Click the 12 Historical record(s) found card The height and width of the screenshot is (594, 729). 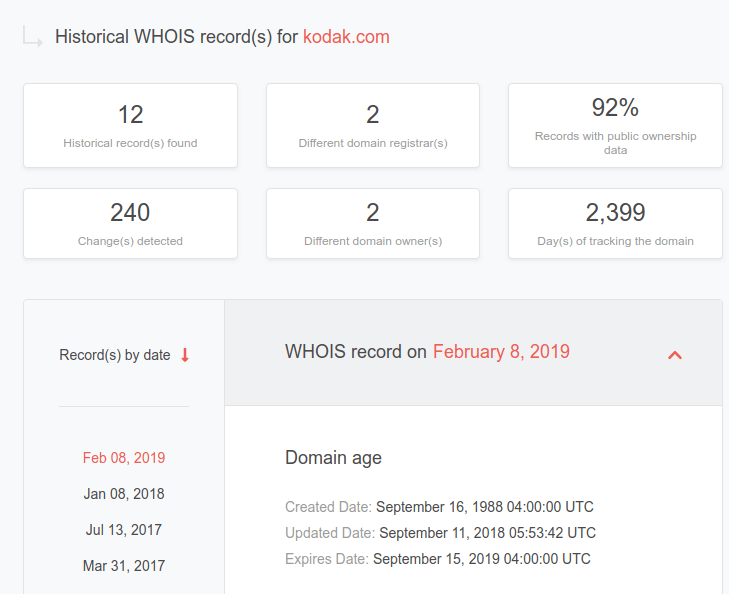point(130,125)
